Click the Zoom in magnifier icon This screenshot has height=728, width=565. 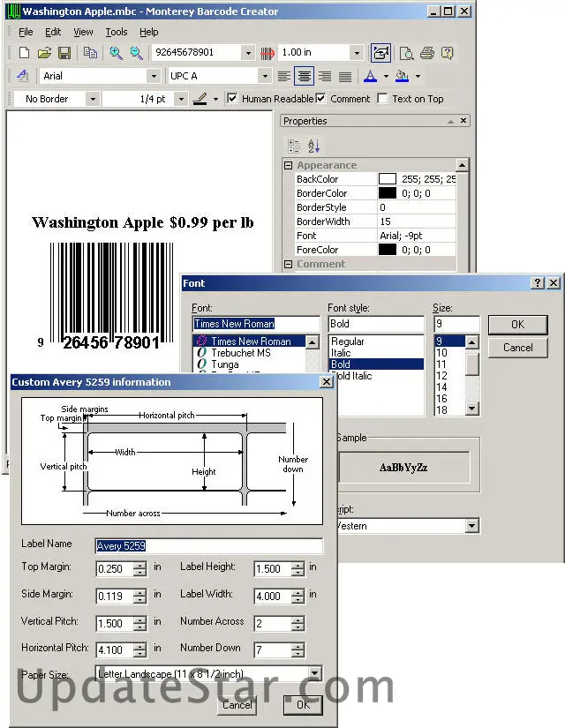(116, 53)
